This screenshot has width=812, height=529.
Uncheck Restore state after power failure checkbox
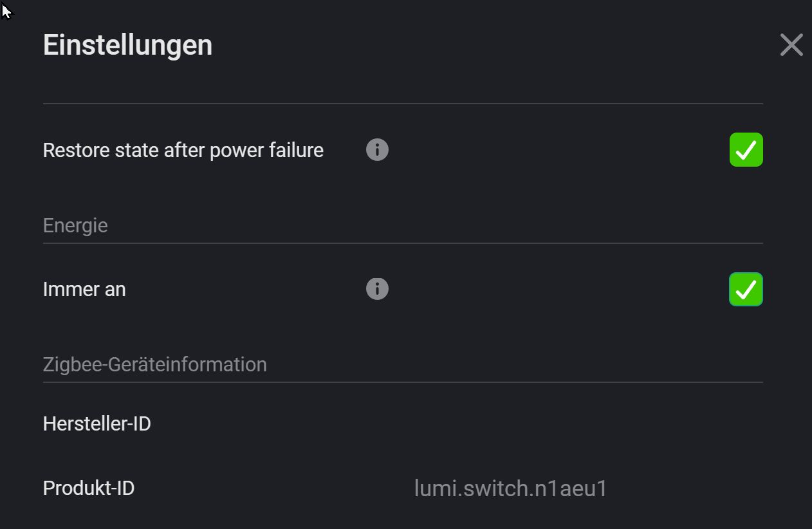pyautogui.click(x=746, y=150)
